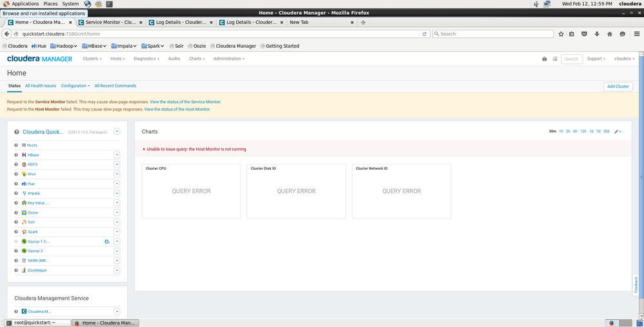Open the Hive row actions dropdown
The height and width of the screenshot is (327, 644).
117,174
